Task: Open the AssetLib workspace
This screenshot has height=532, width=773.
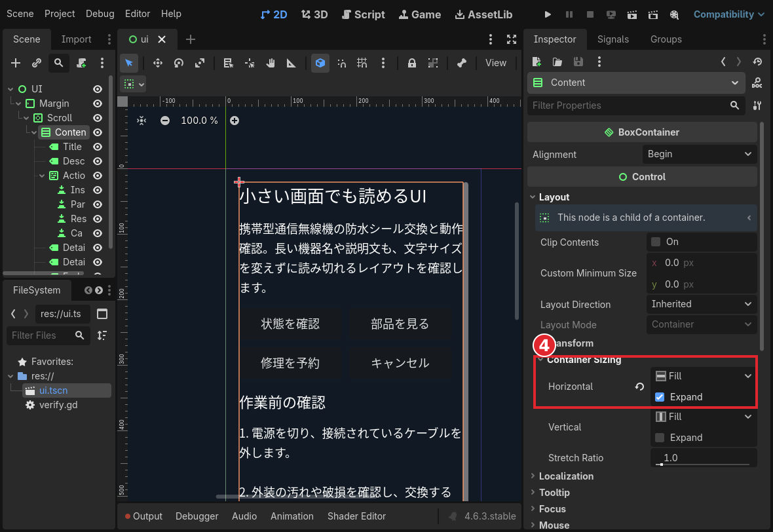Action: tap(483, 14)
